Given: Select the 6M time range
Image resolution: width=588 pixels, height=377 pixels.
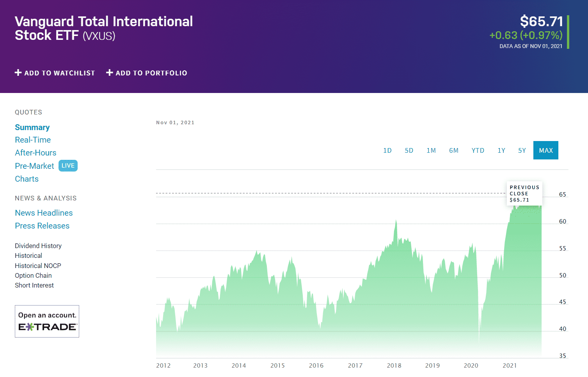Looking at the screenshot, I should click(x=454, y=150).
